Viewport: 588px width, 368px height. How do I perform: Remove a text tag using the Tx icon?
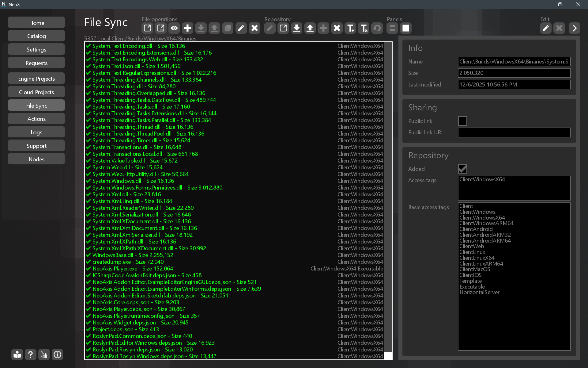pos(364,28)
